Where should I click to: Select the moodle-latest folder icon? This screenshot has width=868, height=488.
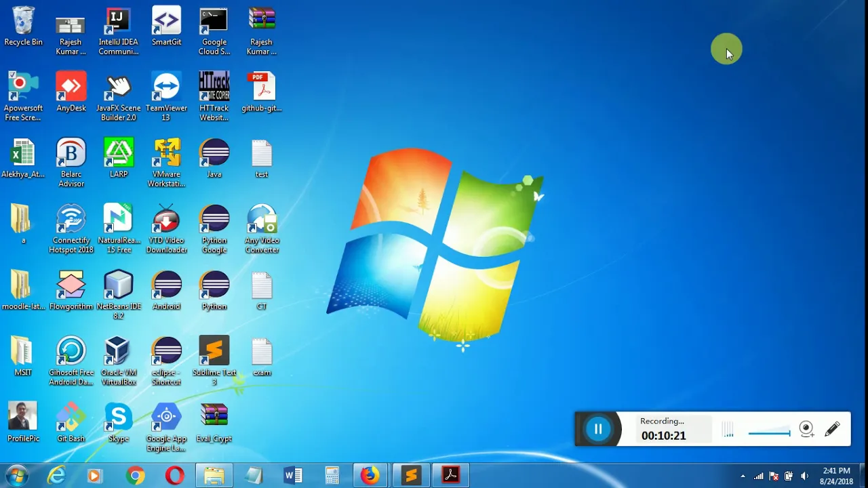point(23,291)
